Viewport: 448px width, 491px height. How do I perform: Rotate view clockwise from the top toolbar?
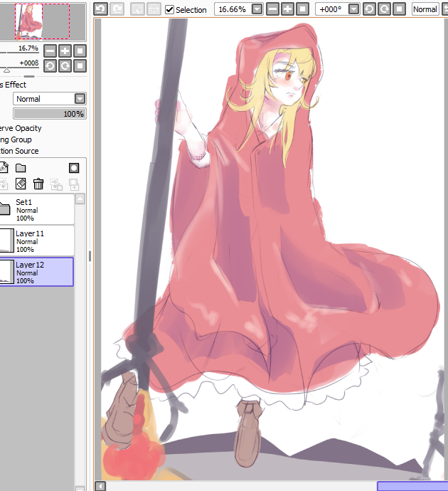384,9
